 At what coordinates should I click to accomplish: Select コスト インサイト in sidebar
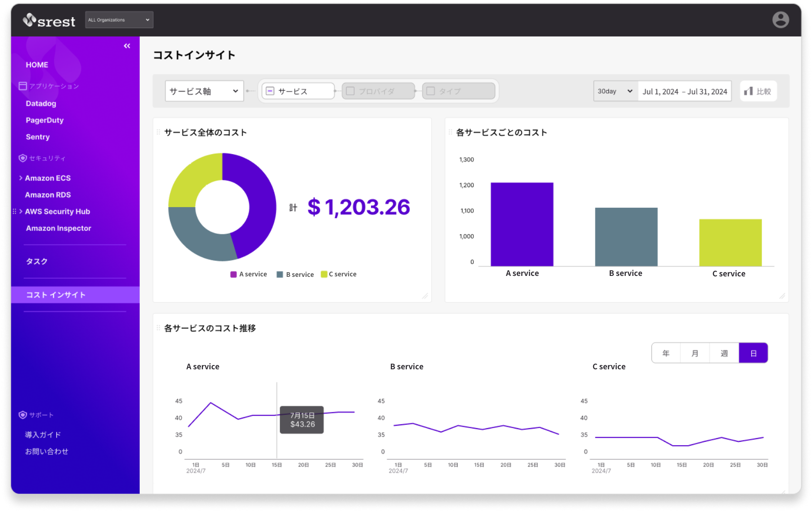coord(75,295)
